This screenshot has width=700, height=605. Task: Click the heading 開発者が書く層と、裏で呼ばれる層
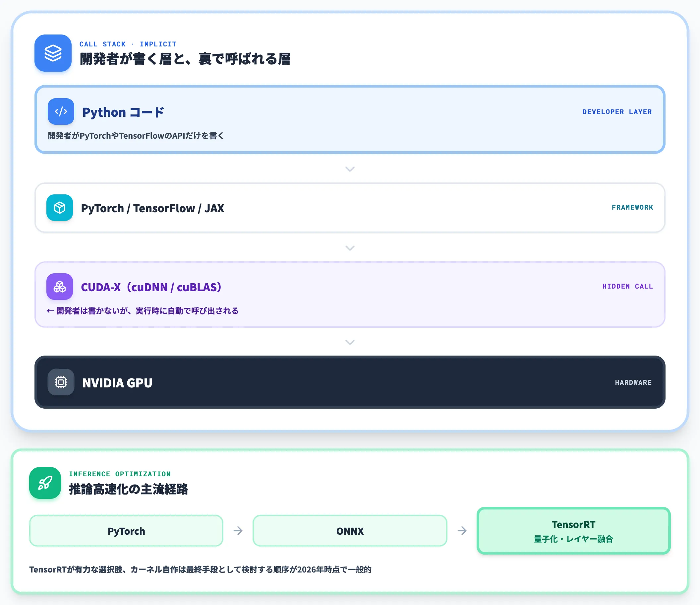pos(185,59)
